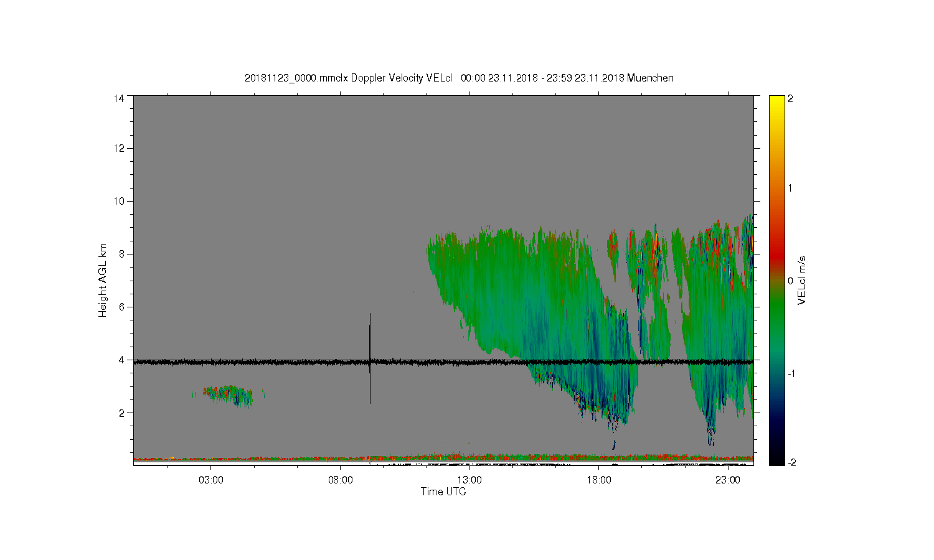Screen dimensions: 934x560
Task: Click the height axis tick label '8'
Action: tap(121, 254)
